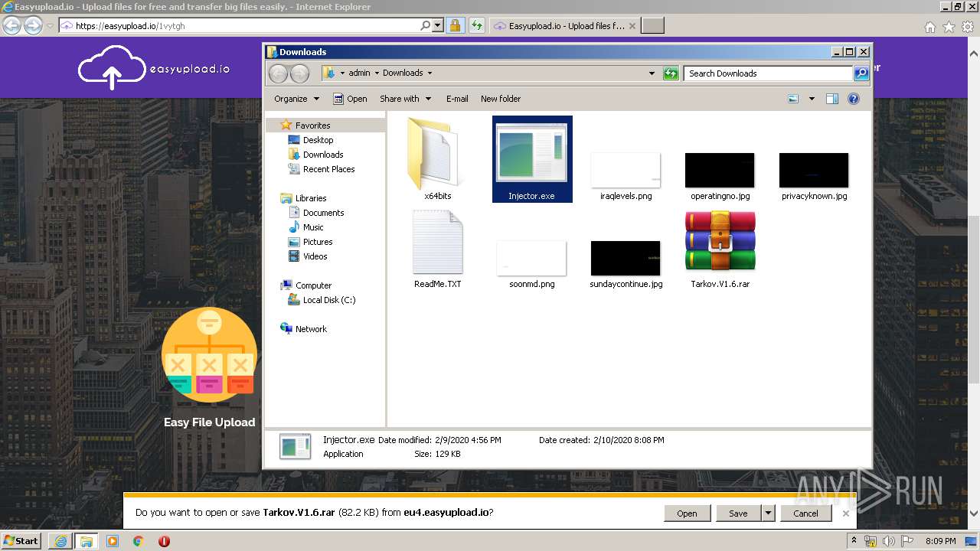Open the Save options dropdown arrow

point(768,514)
